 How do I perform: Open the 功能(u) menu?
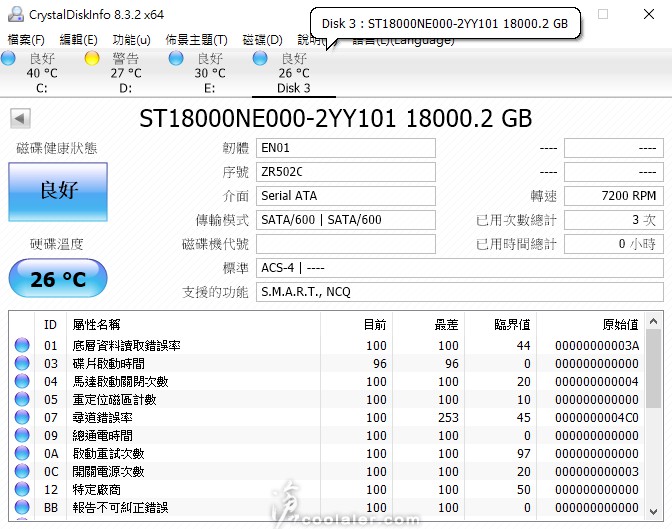click(132, 40)
